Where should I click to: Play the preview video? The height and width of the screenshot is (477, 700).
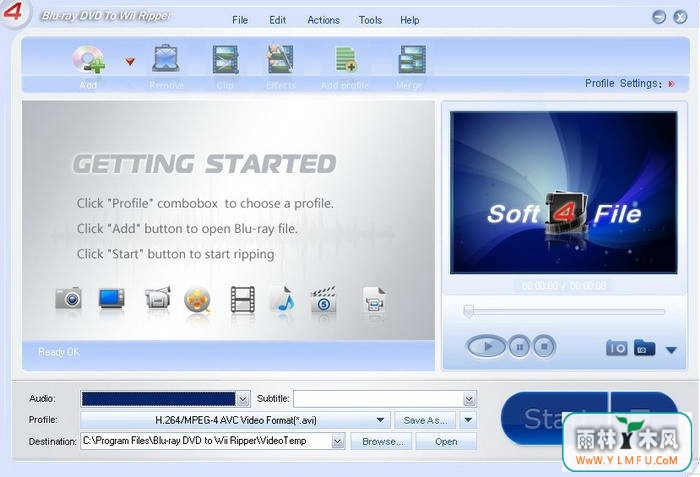pos(486,346)
